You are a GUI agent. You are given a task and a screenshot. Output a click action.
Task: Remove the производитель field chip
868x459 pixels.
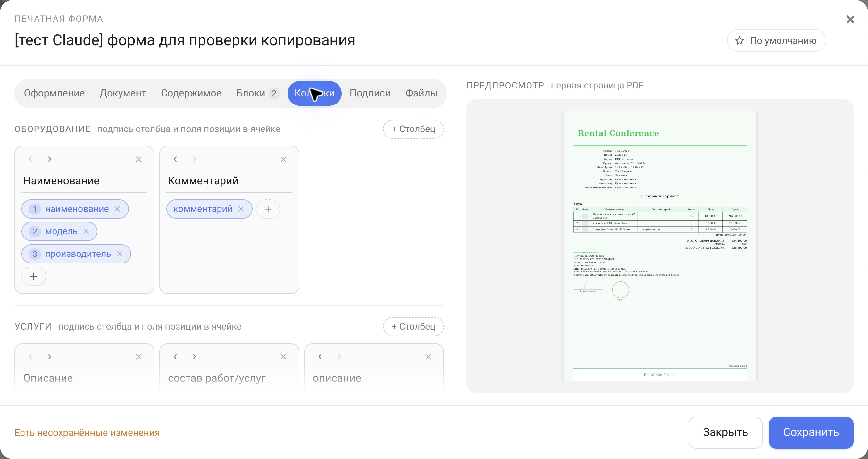(x=120, y=254)
